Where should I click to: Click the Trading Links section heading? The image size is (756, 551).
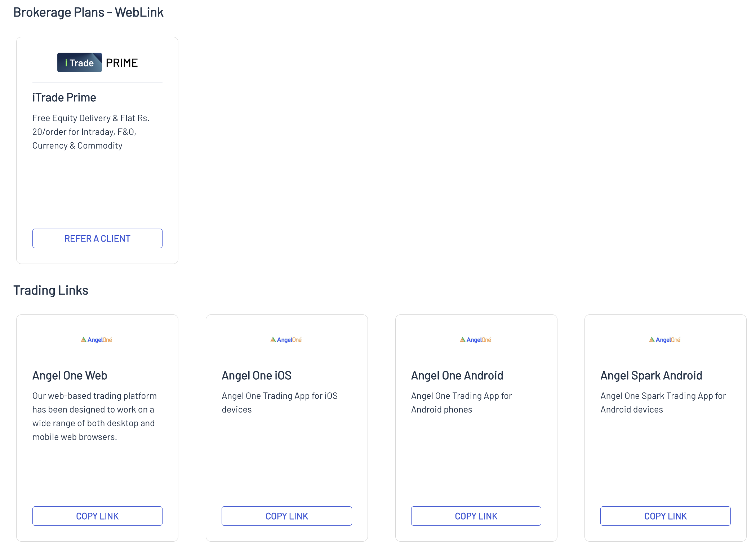coord(51,290)
